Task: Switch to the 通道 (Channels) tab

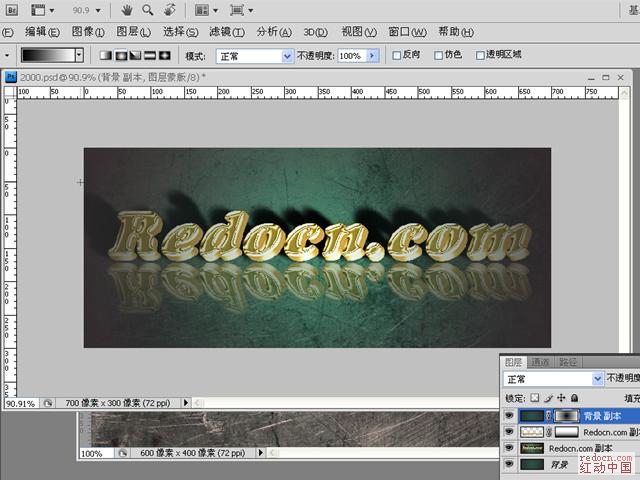Action: coord(541,362)
